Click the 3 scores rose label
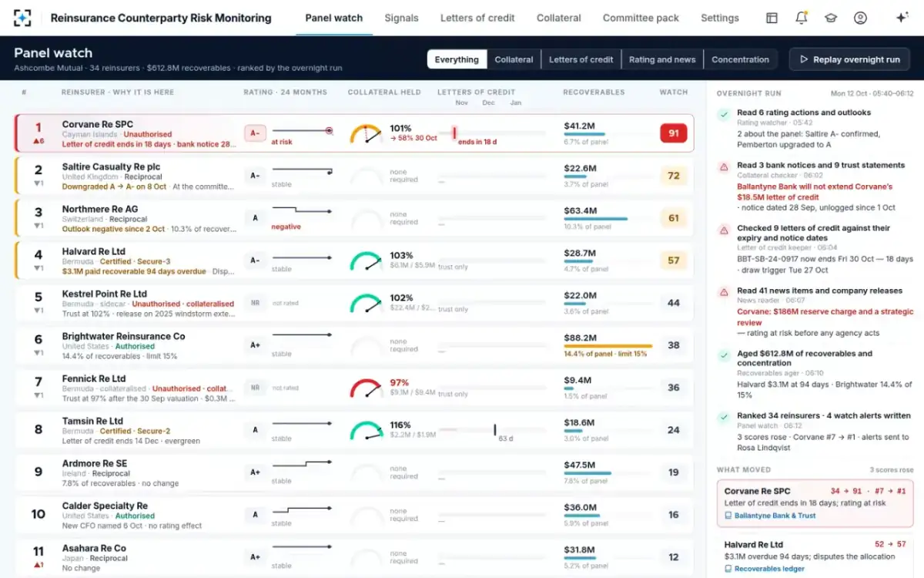Image resolution: width=924 pixels, height=578 pixels. tap(892, 469)
